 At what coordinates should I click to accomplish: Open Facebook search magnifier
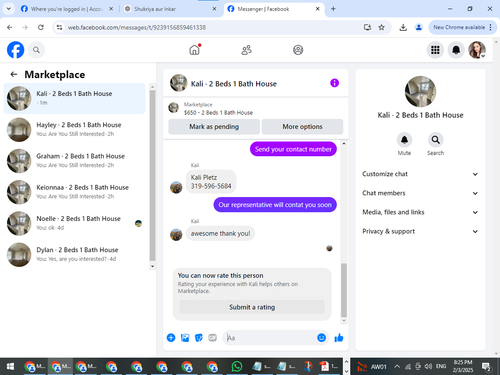[36, 50]
